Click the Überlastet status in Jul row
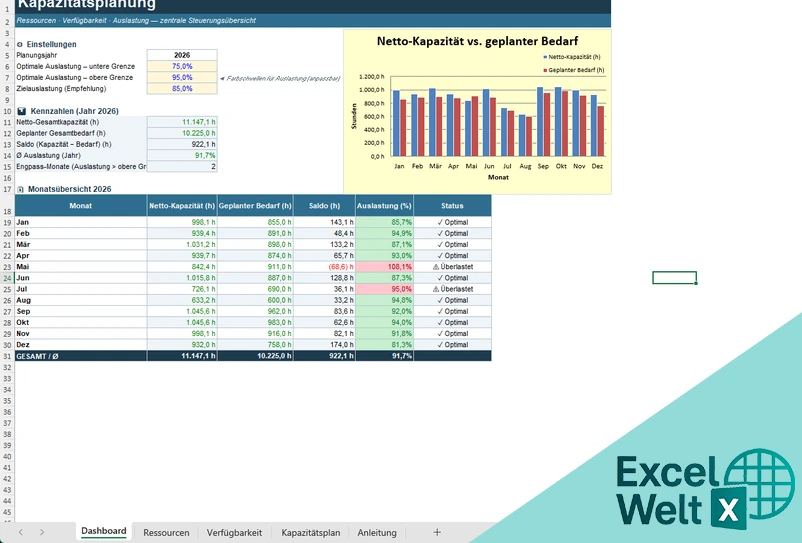This screenshot has width=802, height=543. tap(453, 289)
